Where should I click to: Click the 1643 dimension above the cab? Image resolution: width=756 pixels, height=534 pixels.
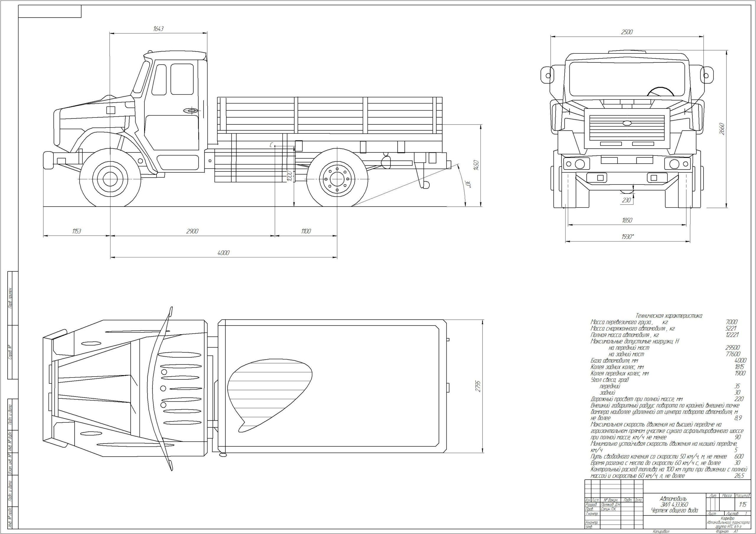coord(158,29)
